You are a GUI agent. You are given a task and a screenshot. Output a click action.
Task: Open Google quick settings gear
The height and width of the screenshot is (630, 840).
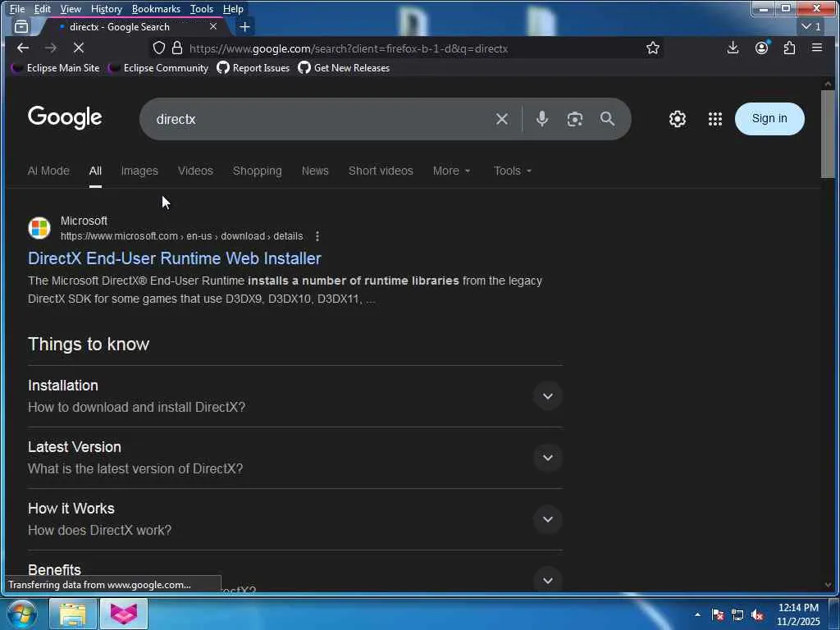[677, 119]
